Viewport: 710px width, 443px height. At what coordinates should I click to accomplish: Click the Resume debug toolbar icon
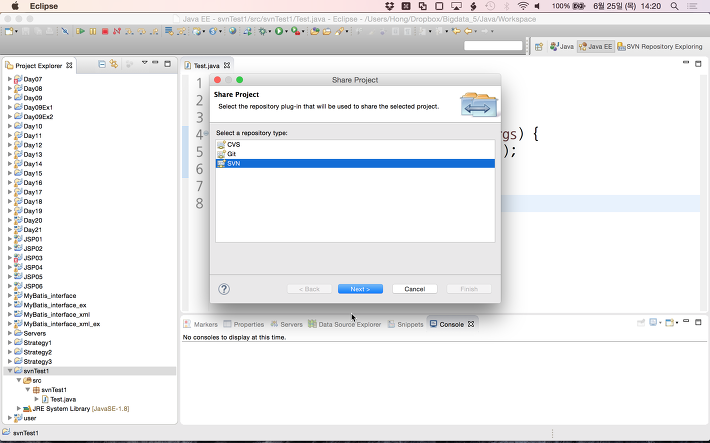click(x=81, y=31)
